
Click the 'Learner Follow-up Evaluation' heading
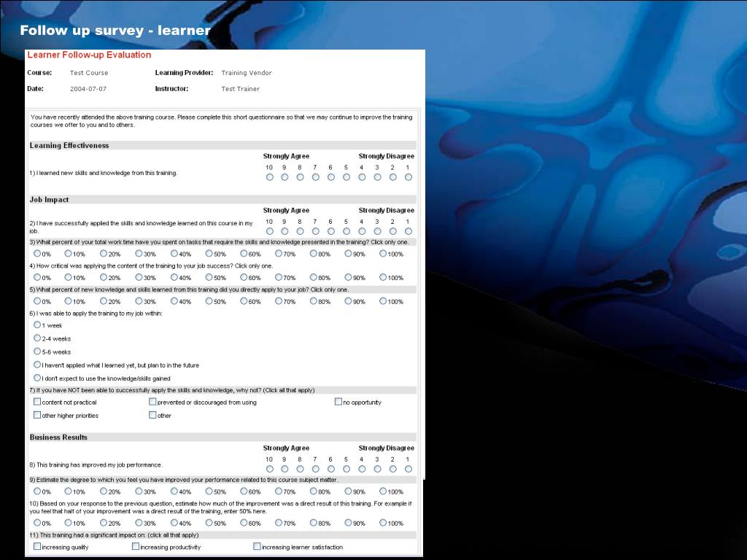pos(89,55)
